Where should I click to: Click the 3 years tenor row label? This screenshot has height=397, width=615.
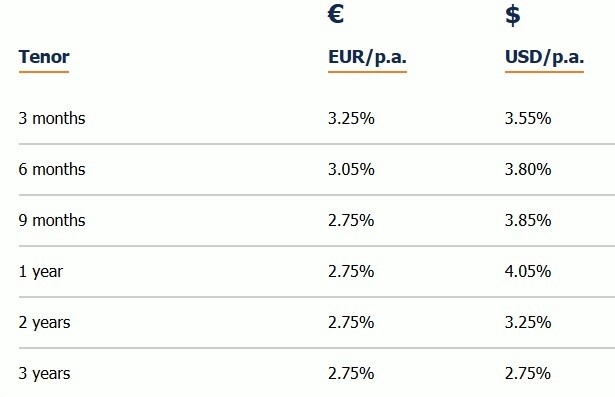click(44, 374)
